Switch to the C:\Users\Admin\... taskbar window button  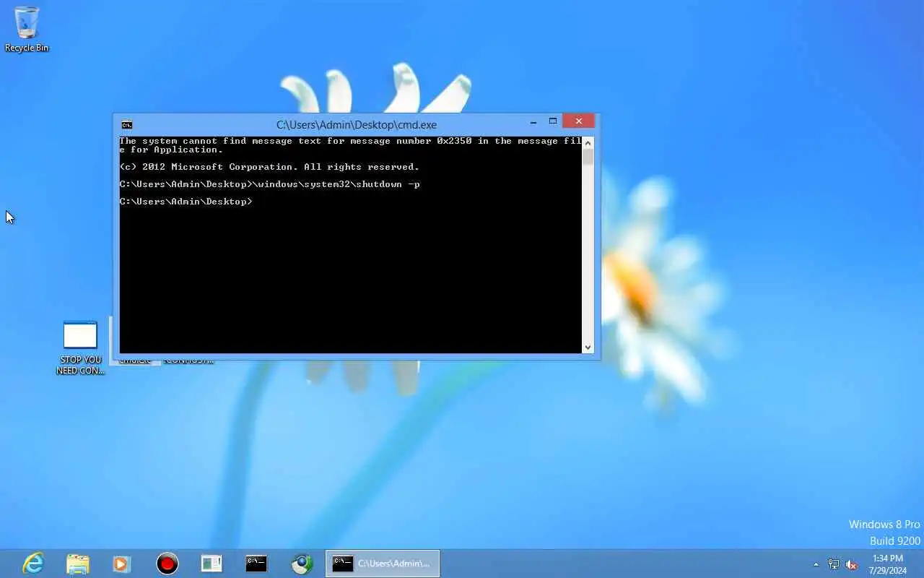tap(383, 564)
